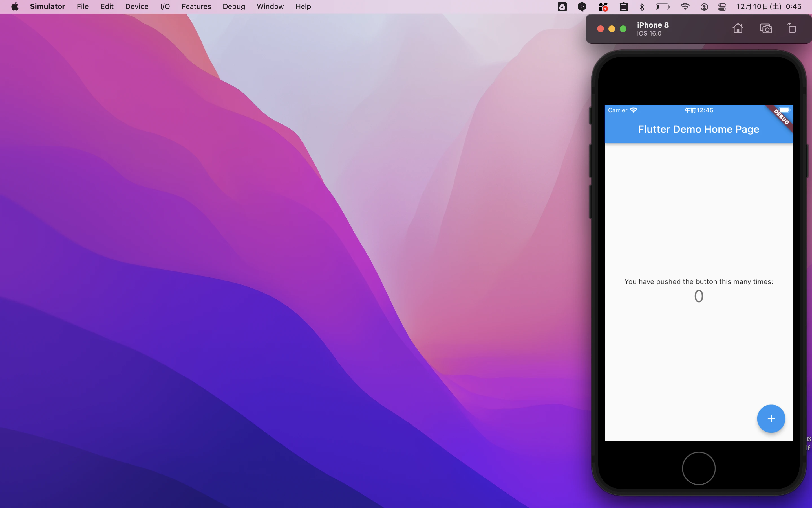Click the clipboard menu bar icon
This screenshot has height=508, width=812.
coord(623,7)
